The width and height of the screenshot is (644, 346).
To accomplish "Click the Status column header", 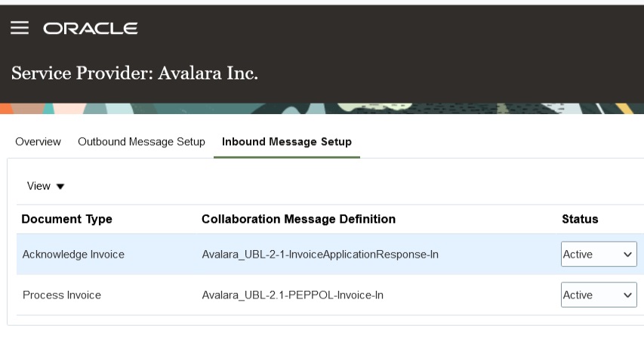I will [x=579, y=219].
